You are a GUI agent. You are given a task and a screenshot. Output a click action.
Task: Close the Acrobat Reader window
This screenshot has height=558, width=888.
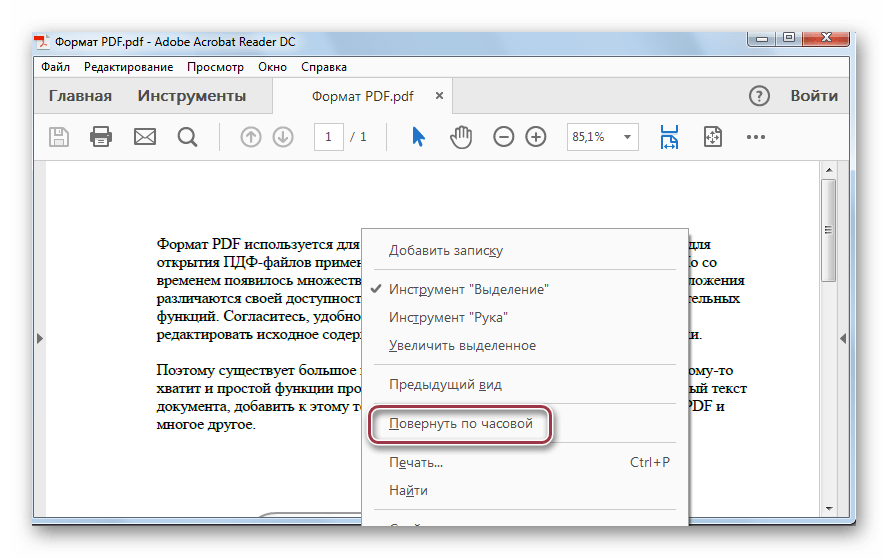(x=826, y=39)
